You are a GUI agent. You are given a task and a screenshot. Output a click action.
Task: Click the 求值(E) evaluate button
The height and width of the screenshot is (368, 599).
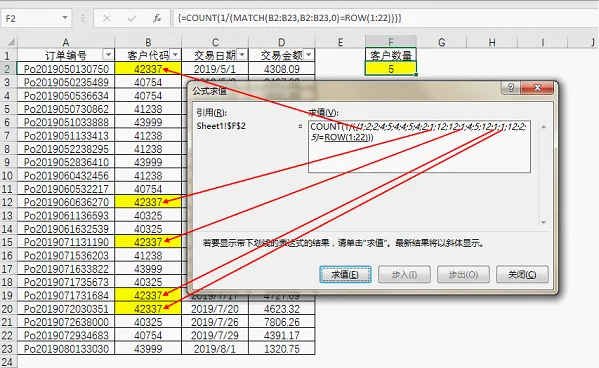tap(345, 274)
